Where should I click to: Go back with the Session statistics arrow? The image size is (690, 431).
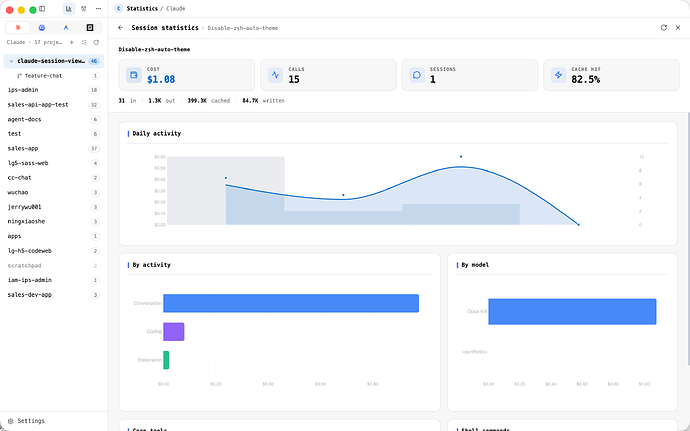pos(121,28)
